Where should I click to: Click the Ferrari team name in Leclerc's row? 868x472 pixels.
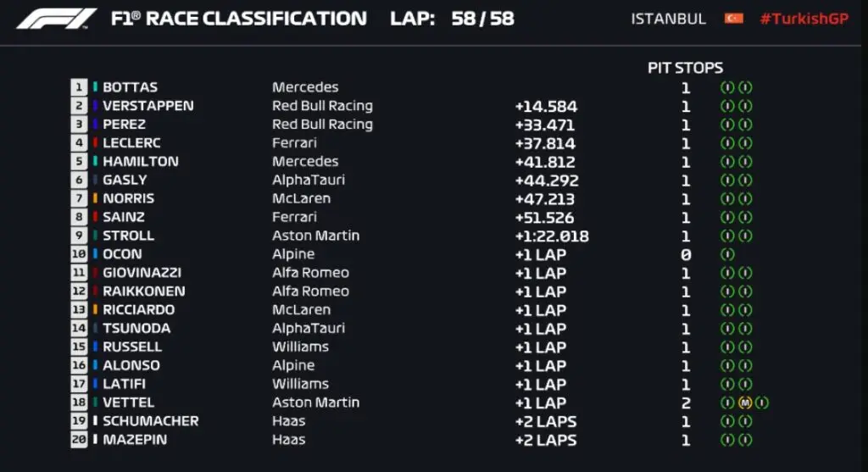click(294, 143)
